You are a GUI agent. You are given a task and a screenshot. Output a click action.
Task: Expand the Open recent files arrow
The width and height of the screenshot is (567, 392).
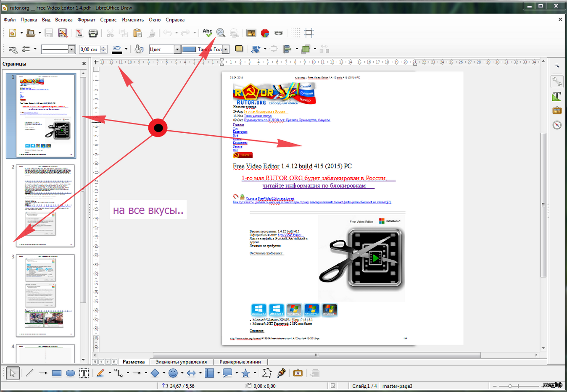(40, 33)
